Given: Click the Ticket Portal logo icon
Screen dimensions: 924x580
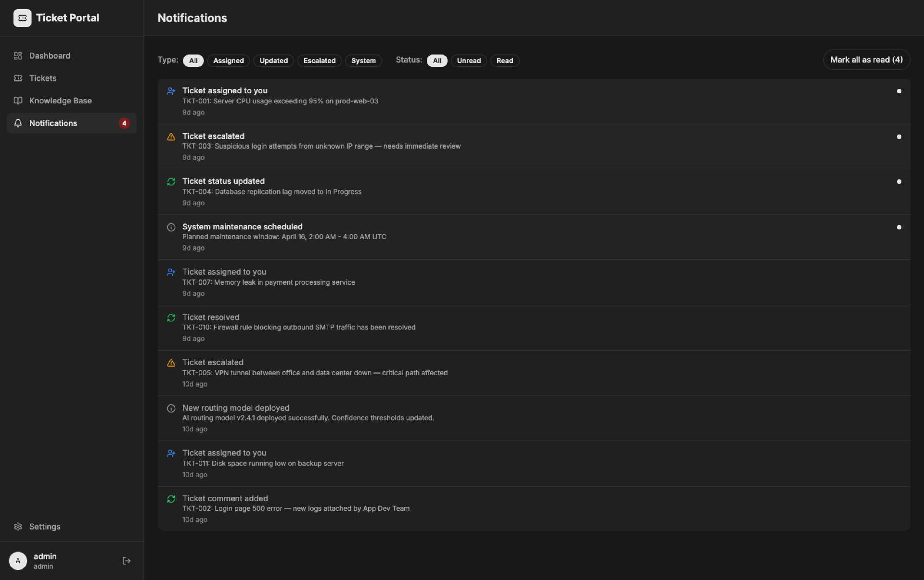Looking at the screenshot, I should (22, 18).
